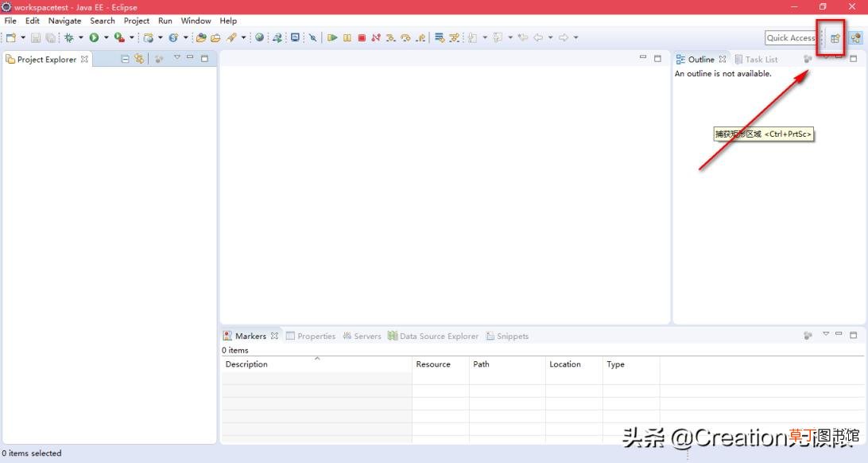
Task: Expand the Debug configurations dropdown arrow
Action: pyautogui.click(x=81, y=37)
